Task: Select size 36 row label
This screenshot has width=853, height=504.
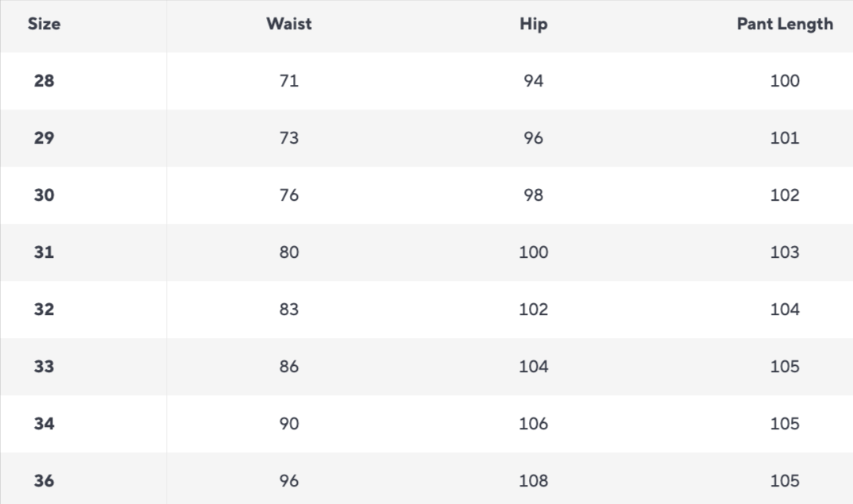Action: [44, 481]
